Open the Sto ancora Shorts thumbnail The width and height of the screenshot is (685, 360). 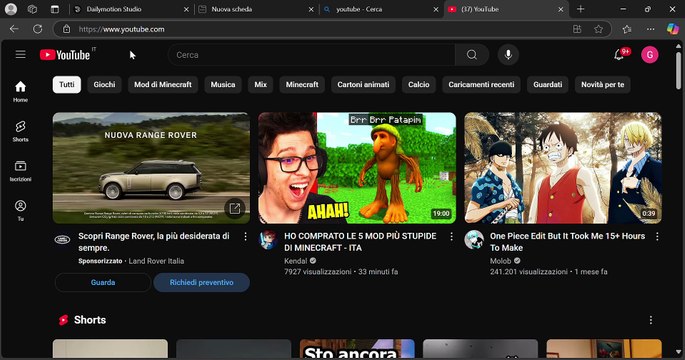pos(357,349)
